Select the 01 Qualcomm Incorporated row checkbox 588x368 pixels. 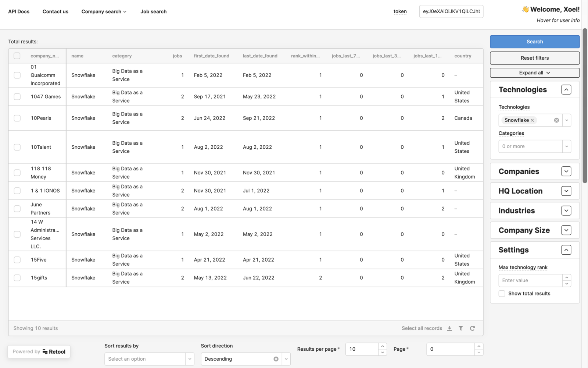pyautogui.click(x=17, y=75)
